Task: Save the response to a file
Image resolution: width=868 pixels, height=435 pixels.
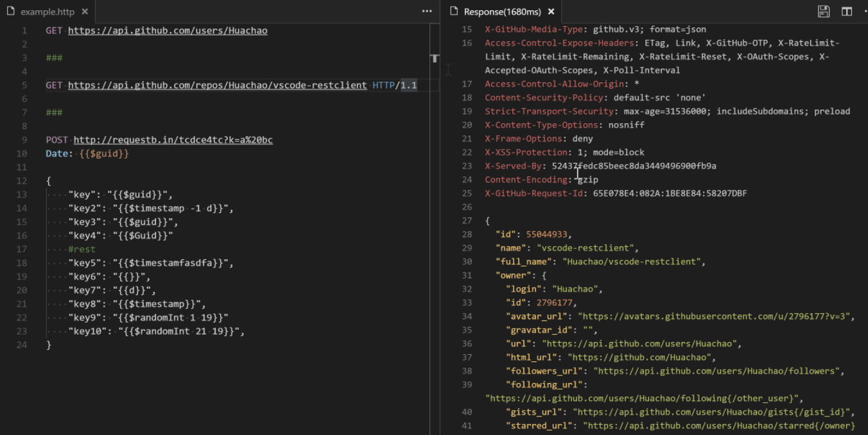Action: [824, 11]
